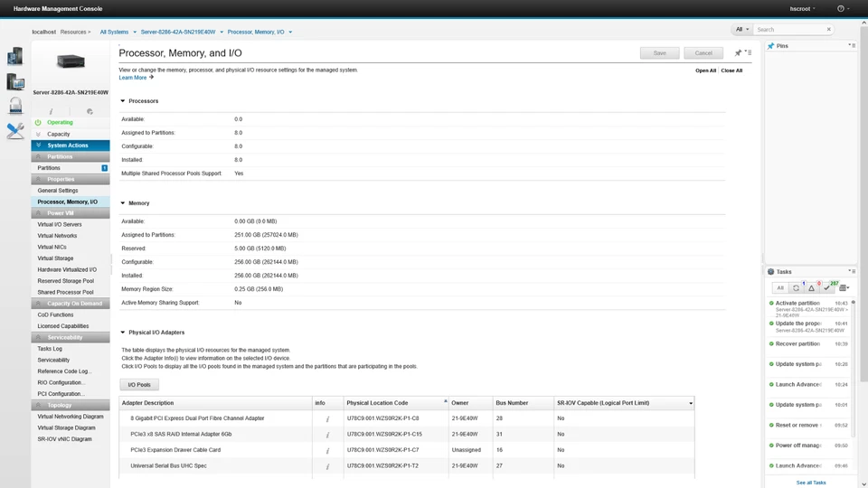Open Shared Processor Pool in sidebar
Viewport: 868px width, 488px height.
65,292
